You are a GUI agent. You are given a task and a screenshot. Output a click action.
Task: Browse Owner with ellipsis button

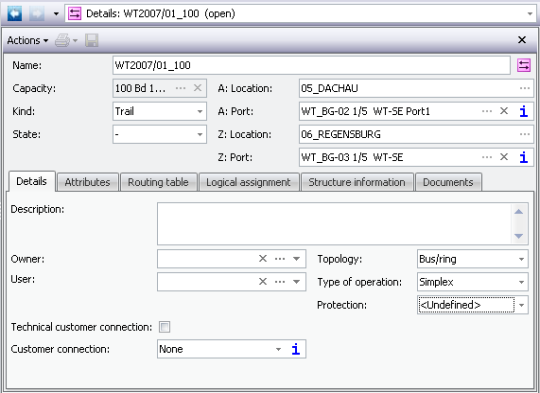280,259
